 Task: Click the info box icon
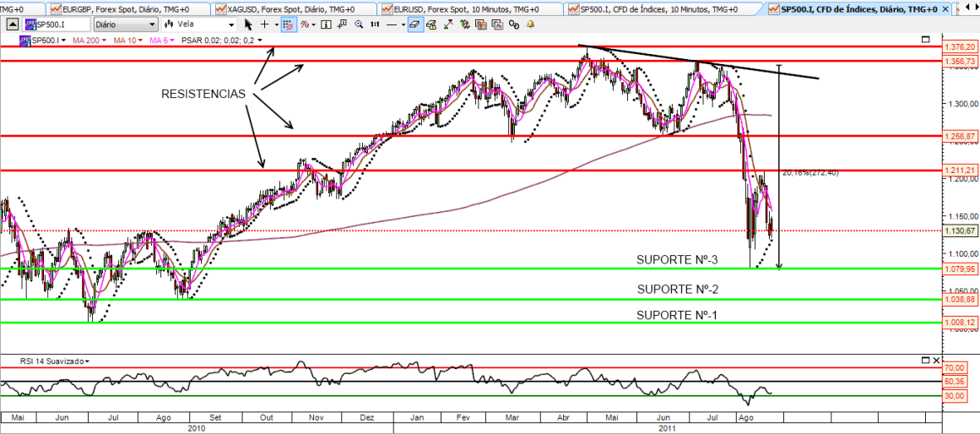pos(327,24)
